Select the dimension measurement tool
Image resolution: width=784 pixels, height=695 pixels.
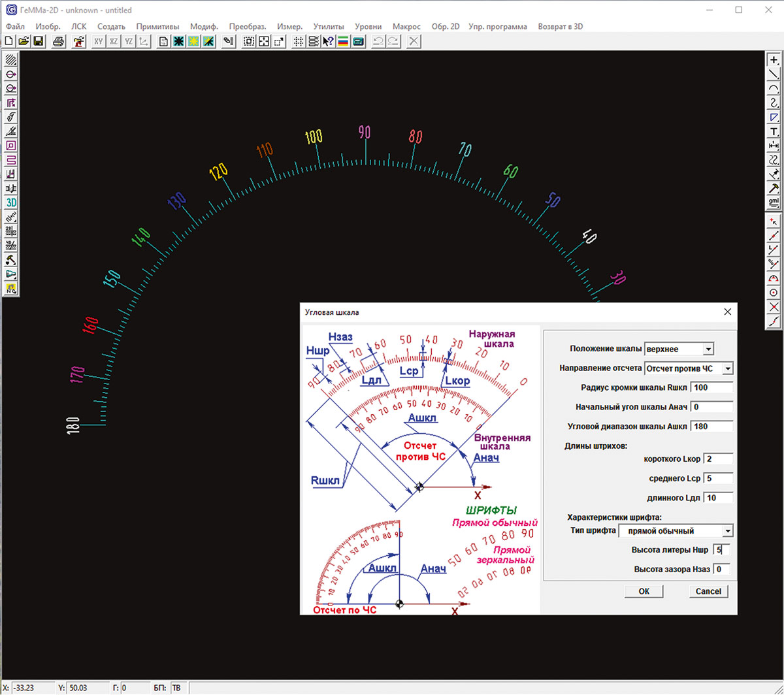coord(774,146)
